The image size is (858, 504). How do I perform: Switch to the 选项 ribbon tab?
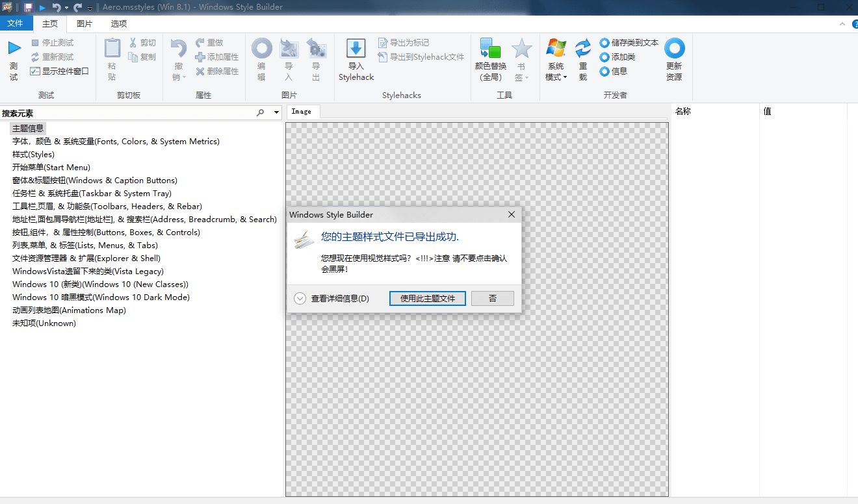119,24
